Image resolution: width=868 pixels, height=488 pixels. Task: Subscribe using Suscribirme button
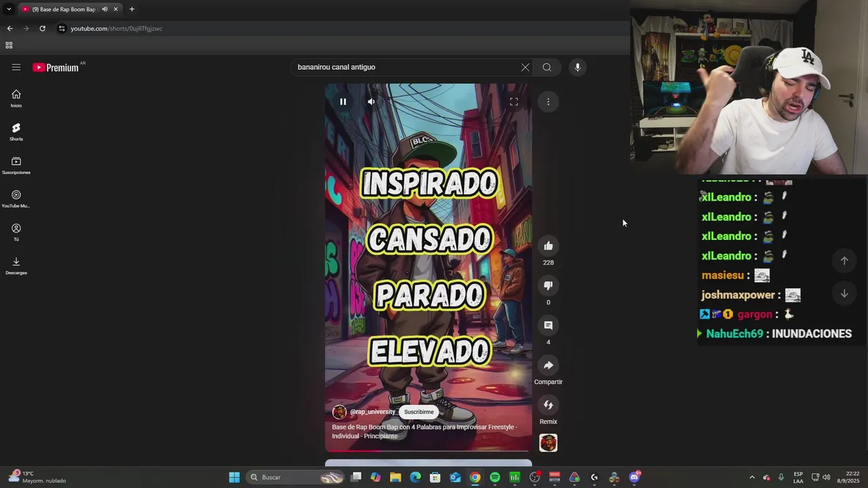coord(418,412)
